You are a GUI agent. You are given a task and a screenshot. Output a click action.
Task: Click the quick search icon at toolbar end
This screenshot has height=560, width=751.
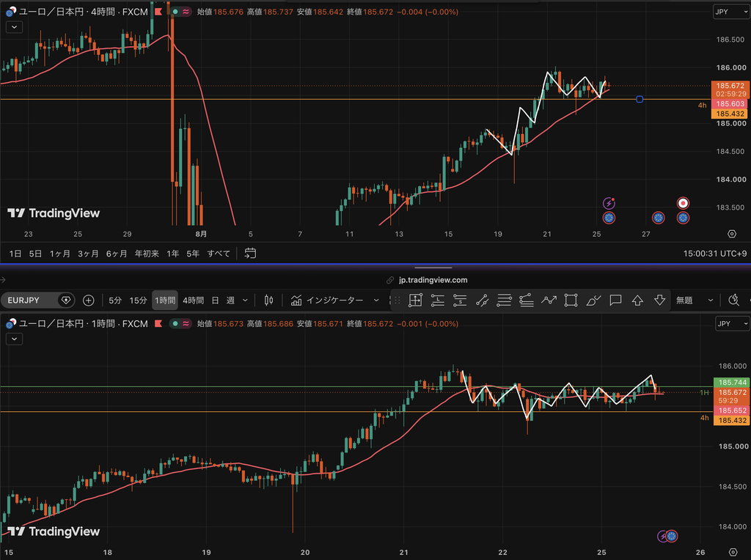(733, 300)
